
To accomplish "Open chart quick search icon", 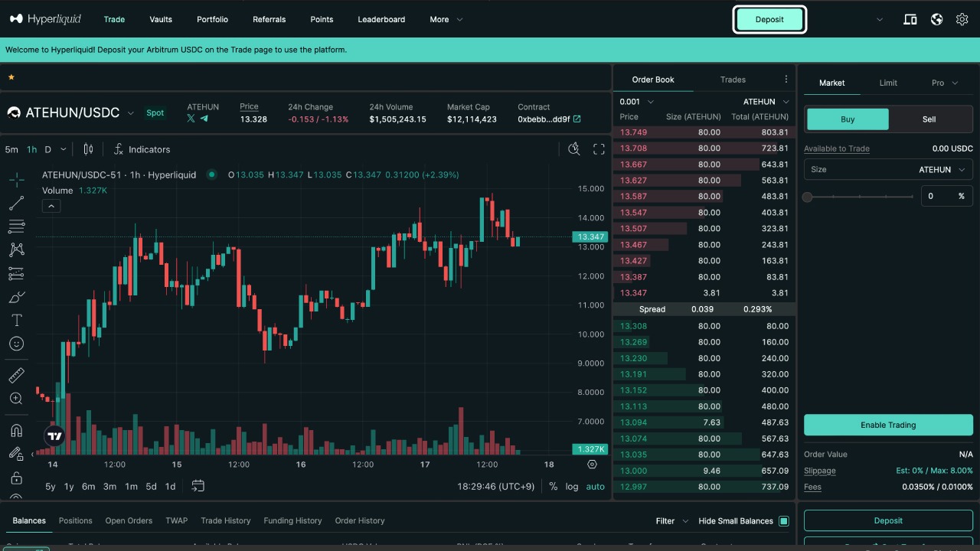I will 574,149.
